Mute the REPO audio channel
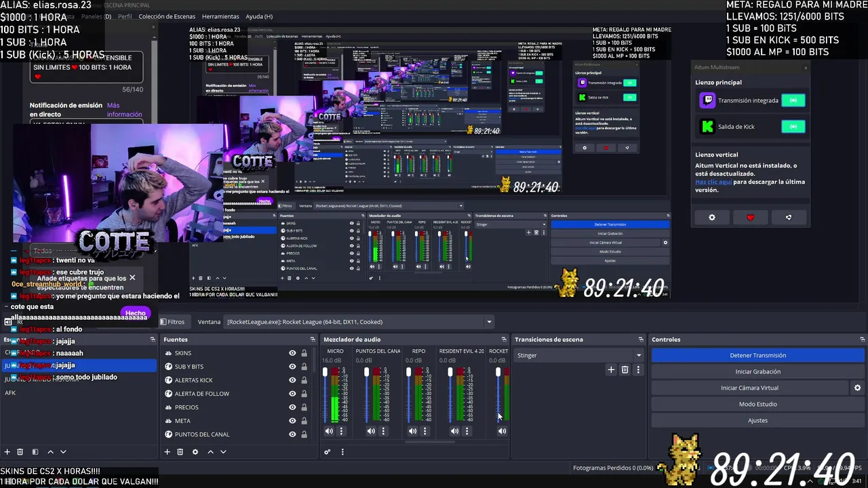868x488 pixels. (x=413, y=431)
